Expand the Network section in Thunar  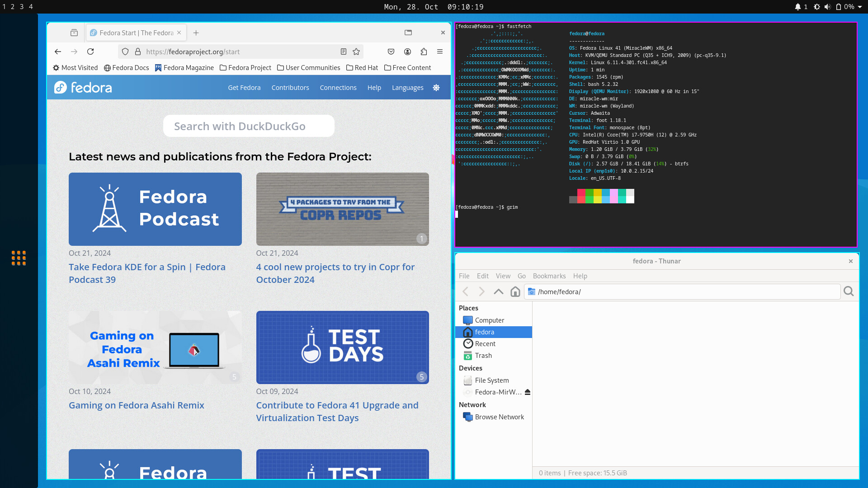[472, 404]
